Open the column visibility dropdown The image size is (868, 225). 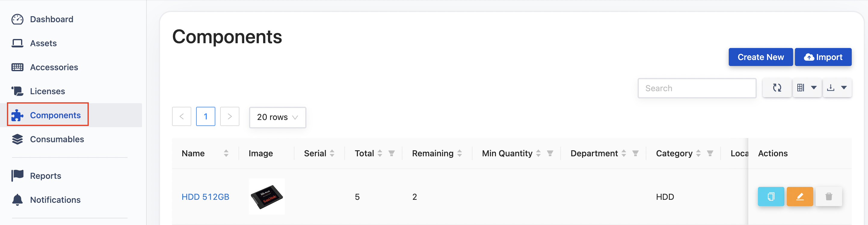[x=807, y=88]
